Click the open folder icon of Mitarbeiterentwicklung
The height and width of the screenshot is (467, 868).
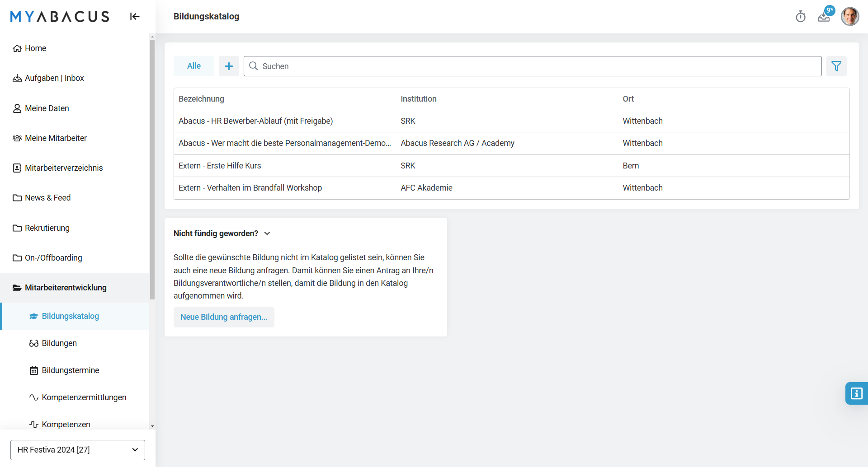tap(17, 288)
